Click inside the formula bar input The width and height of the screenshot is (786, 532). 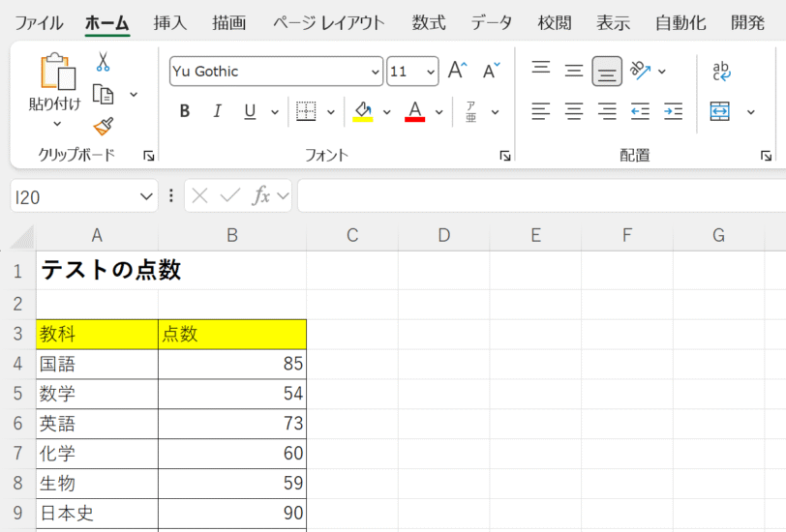click(542, 195)
